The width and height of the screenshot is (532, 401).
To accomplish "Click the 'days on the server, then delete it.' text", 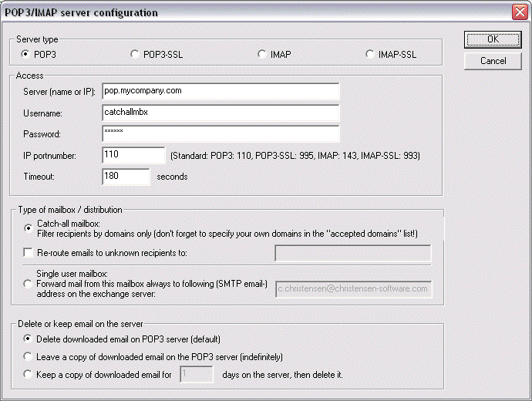I will [283, 375].
